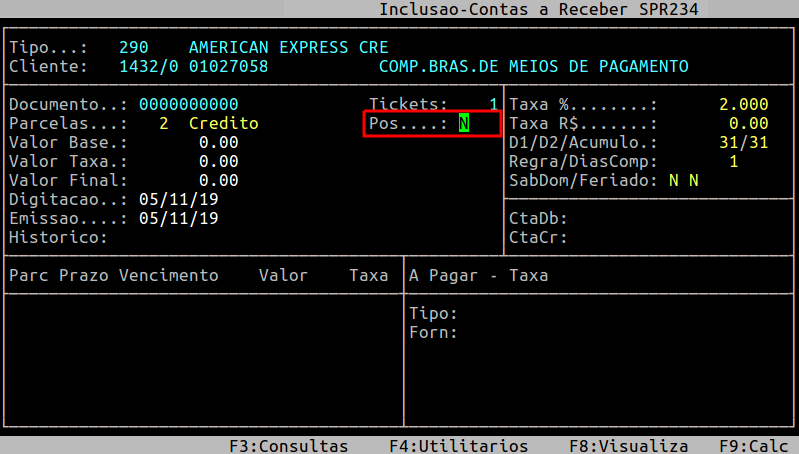Click the F3:Consultas function key label
This screenshot has height=454, width=799.
(288, 446)
